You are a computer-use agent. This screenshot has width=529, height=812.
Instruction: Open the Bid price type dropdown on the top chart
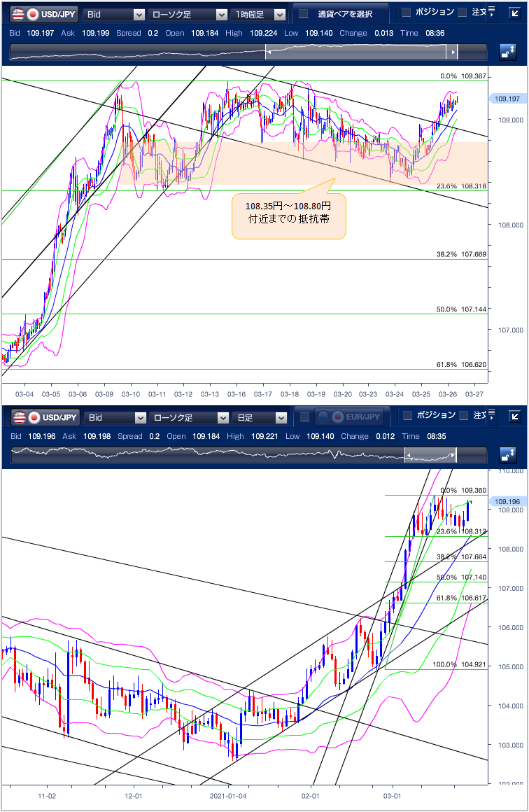click(x=114, y=14)
